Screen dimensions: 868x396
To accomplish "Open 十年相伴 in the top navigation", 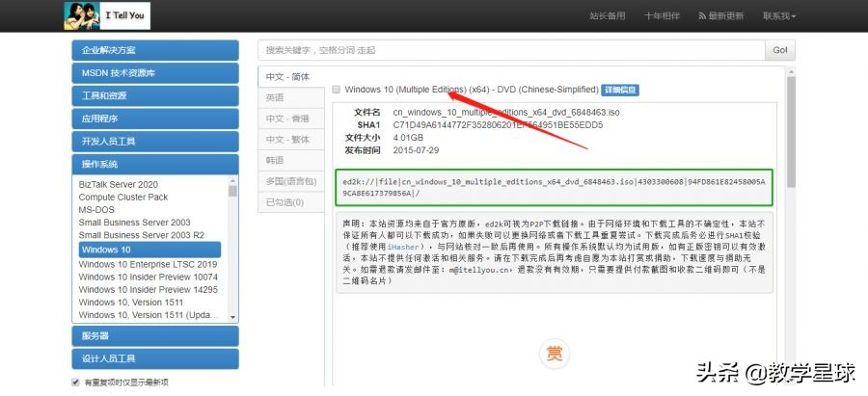I will pyautogui.click(x=662, y=16).
